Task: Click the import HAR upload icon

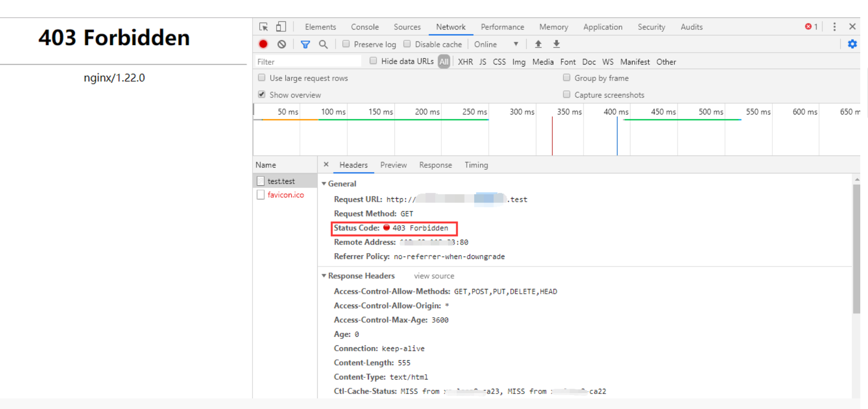Action: (x=538, y=44)
